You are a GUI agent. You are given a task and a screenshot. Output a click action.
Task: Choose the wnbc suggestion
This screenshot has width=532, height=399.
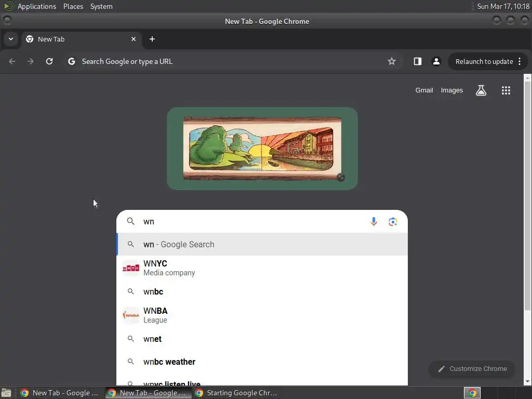(262, 291)
